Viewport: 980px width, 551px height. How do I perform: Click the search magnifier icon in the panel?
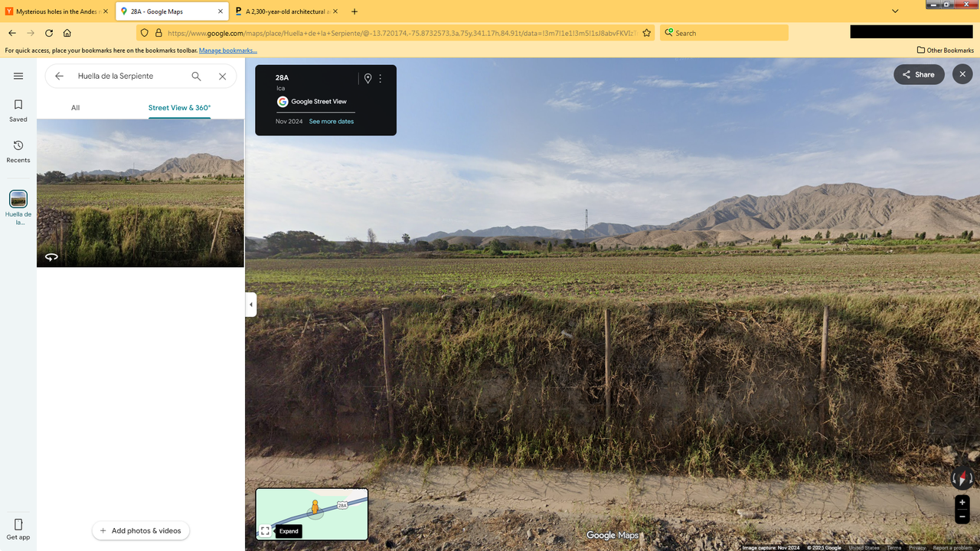(196, 76)
